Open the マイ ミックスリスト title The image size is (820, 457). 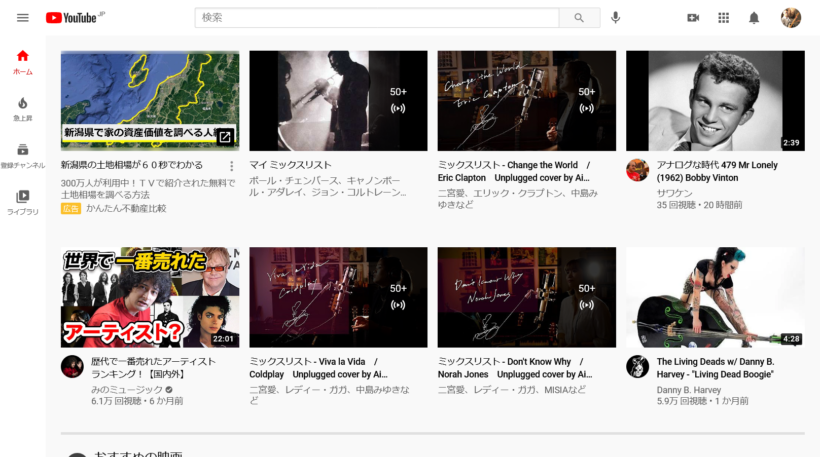pos(290,165)
